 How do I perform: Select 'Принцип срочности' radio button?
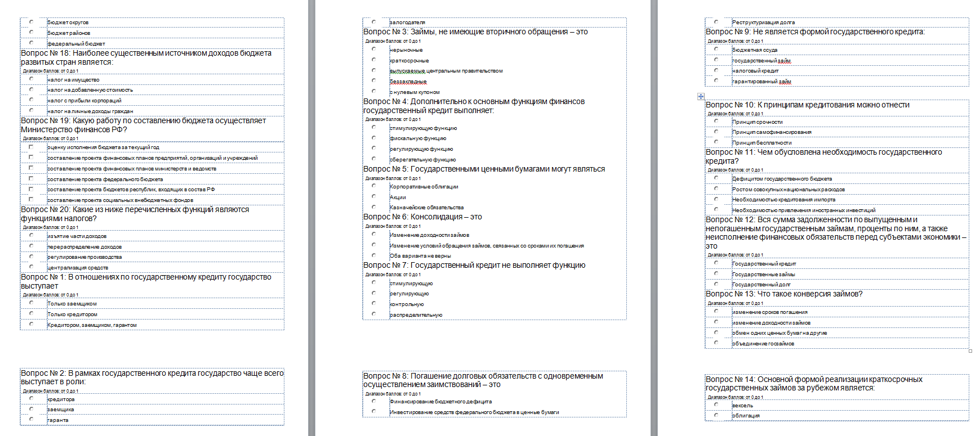pyautogui.click(x=716, y=121)
